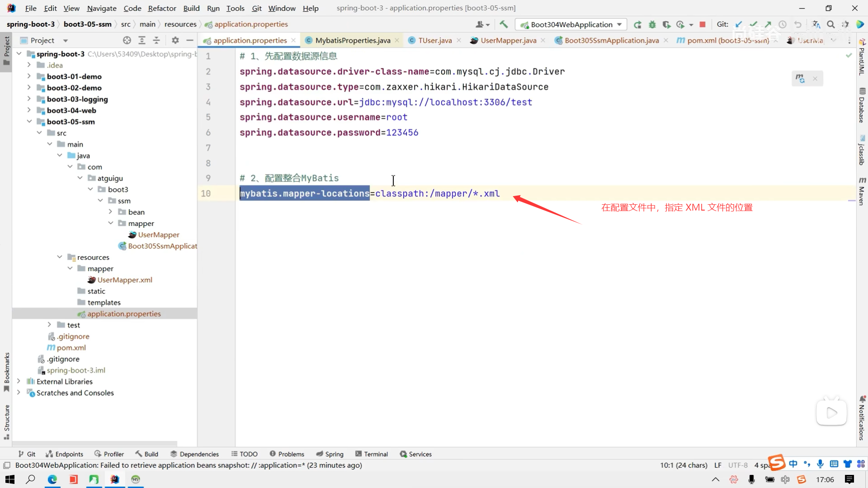
Task: Click the Debug bug icon
Action: pos(652,24)
